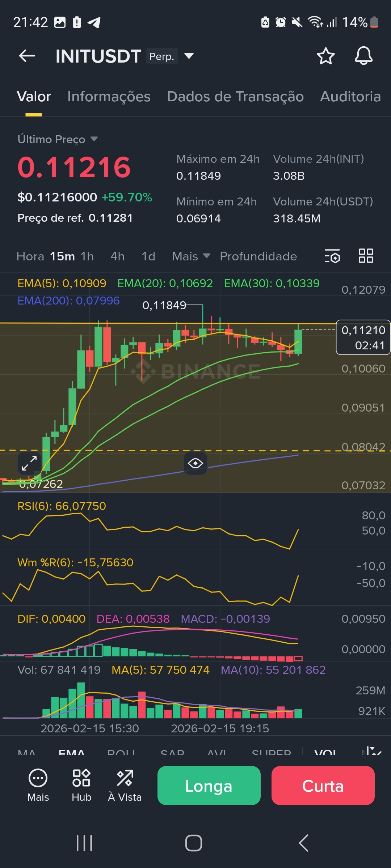391x868 pixels.
Task: Select the 15m timeframe
Action: pyautogui.click(x=62, y=256)
